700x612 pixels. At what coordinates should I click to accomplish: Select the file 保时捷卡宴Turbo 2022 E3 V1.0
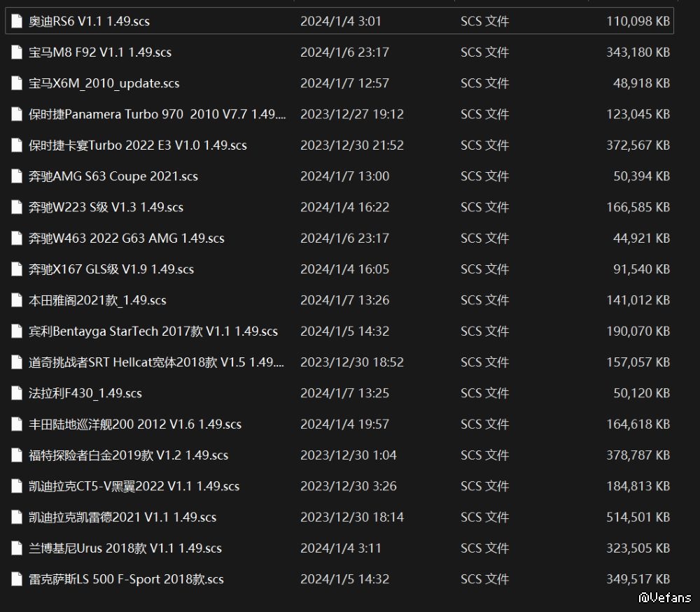pos(138,145)
